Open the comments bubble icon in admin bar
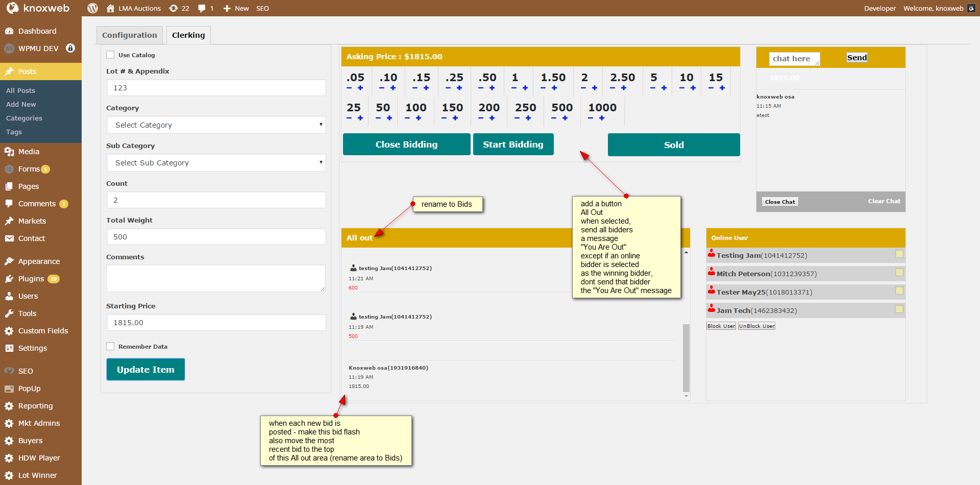The image size is (980, 485). [x=202, y=8]
